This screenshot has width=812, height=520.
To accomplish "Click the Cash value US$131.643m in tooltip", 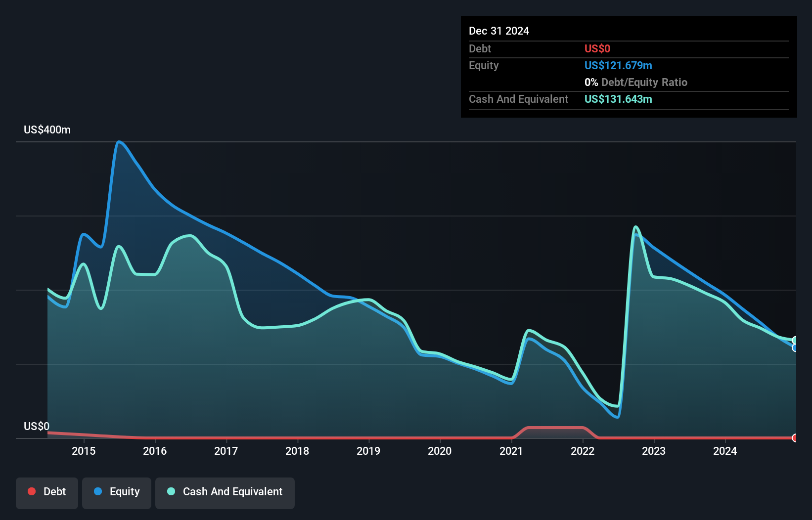I will (x=618, y=99).
